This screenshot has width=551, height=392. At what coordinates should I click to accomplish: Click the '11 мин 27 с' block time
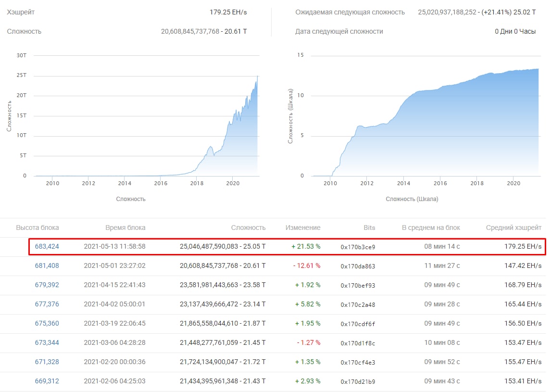point(442,266)
